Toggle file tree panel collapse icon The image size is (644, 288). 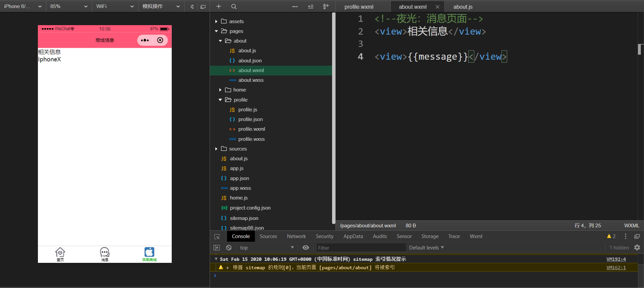click(x=326, y=6)
